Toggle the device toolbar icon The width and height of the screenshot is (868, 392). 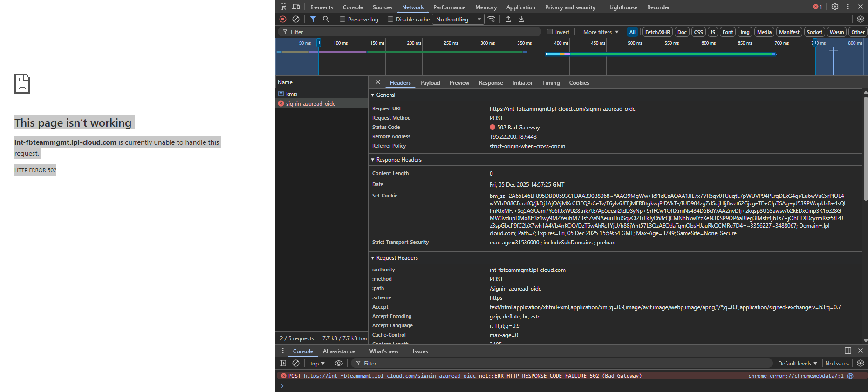click(x=296, y=7)
